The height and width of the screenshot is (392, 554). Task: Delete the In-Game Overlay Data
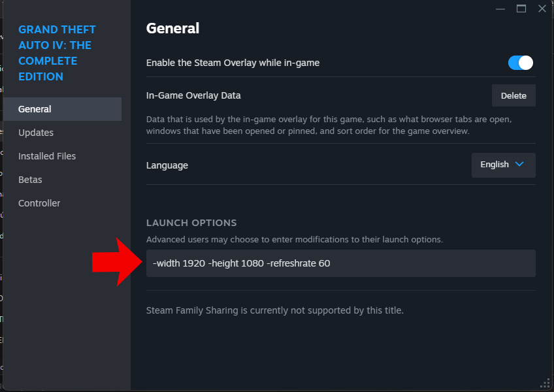coord(513,95)
